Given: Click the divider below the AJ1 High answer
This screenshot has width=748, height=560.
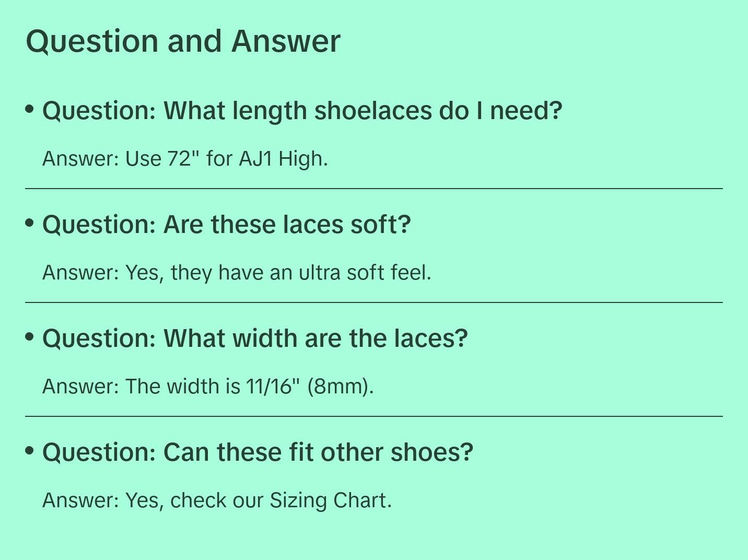Looking at the screenshot, I should point(374,189).
